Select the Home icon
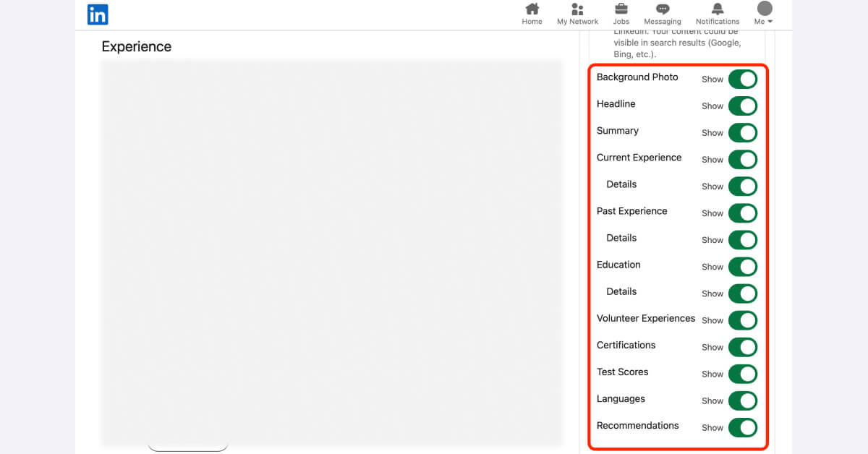Screen dimensions: 868x454 532,10
